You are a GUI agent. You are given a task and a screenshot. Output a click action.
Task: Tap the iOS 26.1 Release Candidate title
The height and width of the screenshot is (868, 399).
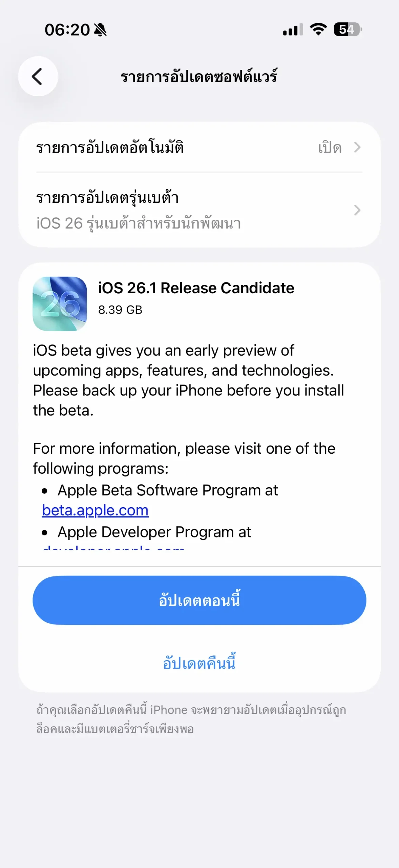[196, 288]
